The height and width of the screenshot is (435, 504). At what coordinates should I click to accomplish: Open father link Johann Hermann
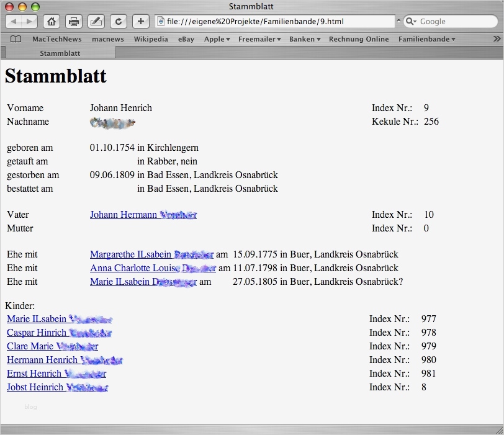click(143, 215)
